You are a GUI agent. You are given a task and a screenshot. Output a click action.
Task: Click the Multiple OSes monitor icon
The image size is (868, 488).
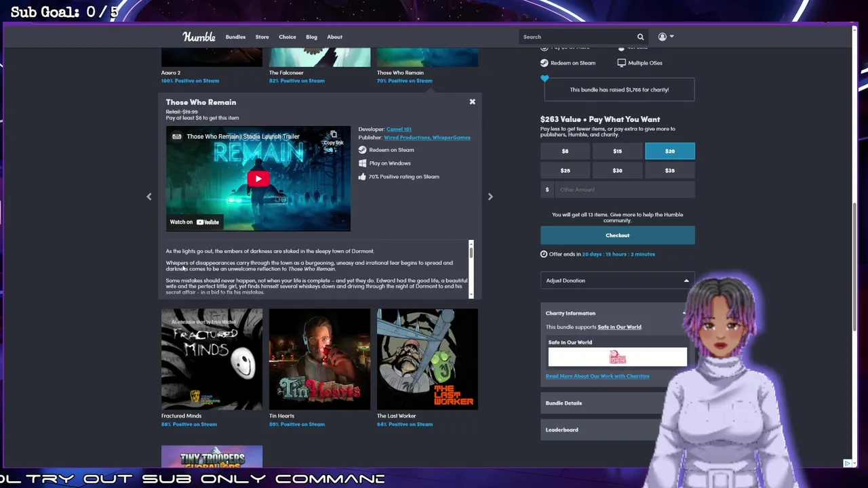pos(621,63)
